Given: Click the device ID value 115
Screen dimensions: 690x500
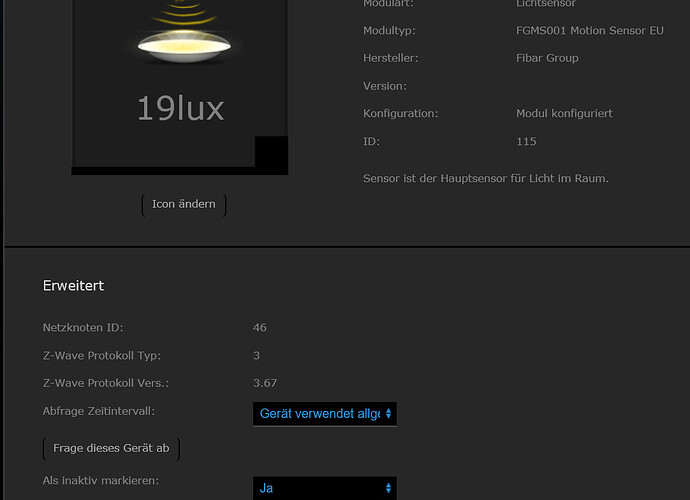Looking at the screenshot, I should [526, 142].
